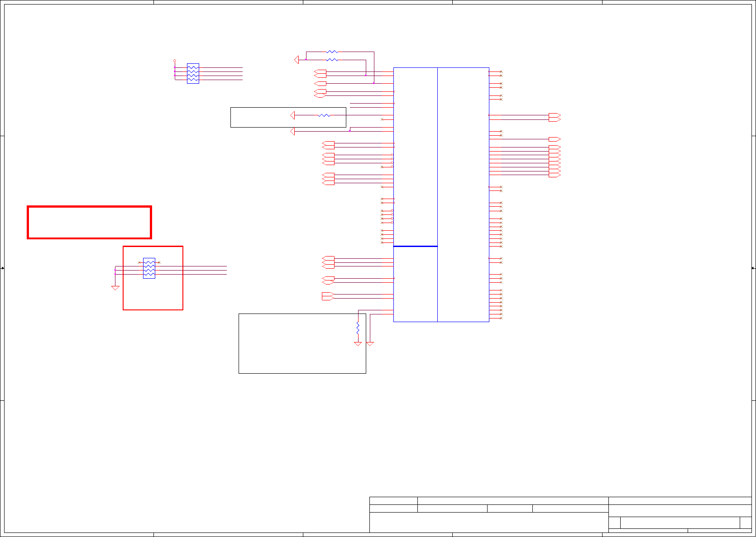The image size is (756, 537).
Task: Click the ground symbol left of the red box
Action: pos(115,288)
